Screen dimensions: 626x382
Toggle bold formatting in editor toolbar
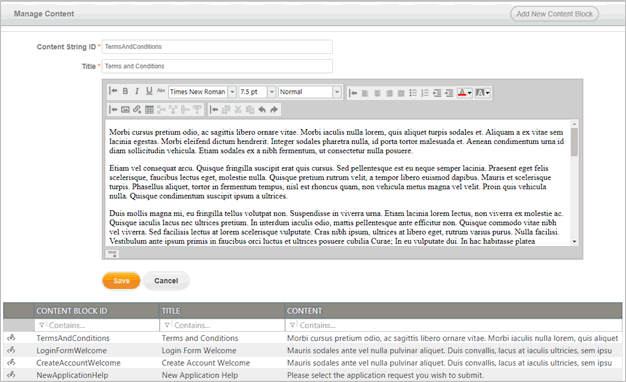click(x=125, y=91)
